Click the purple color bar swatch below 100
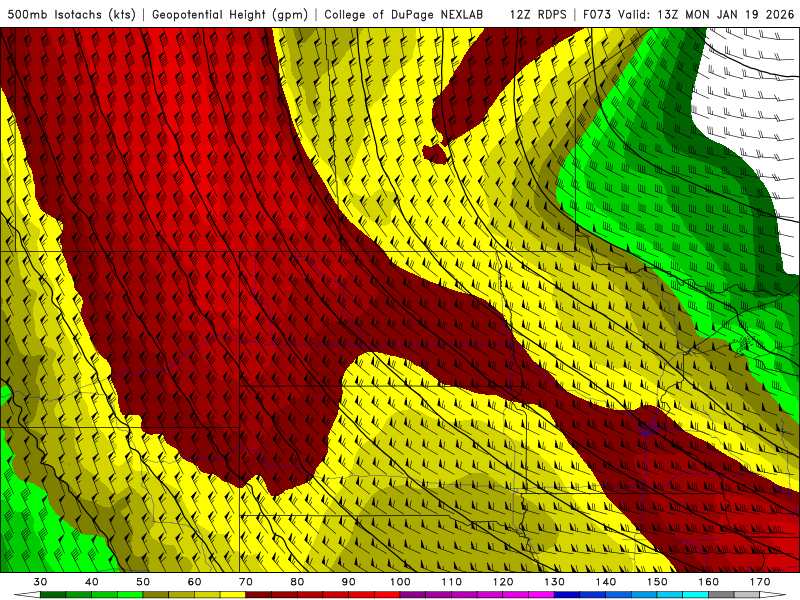 413,595
